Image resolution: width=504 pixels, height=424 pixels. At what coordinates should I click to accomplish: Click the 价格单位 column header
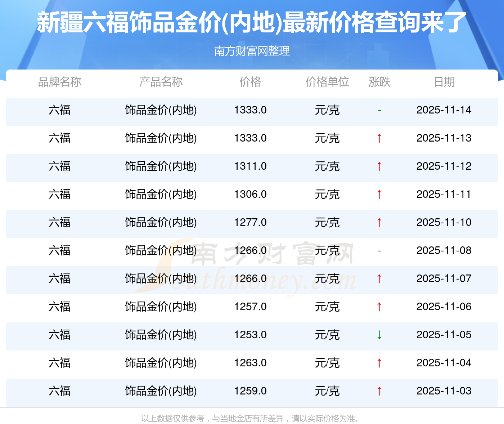pos(327,82)
